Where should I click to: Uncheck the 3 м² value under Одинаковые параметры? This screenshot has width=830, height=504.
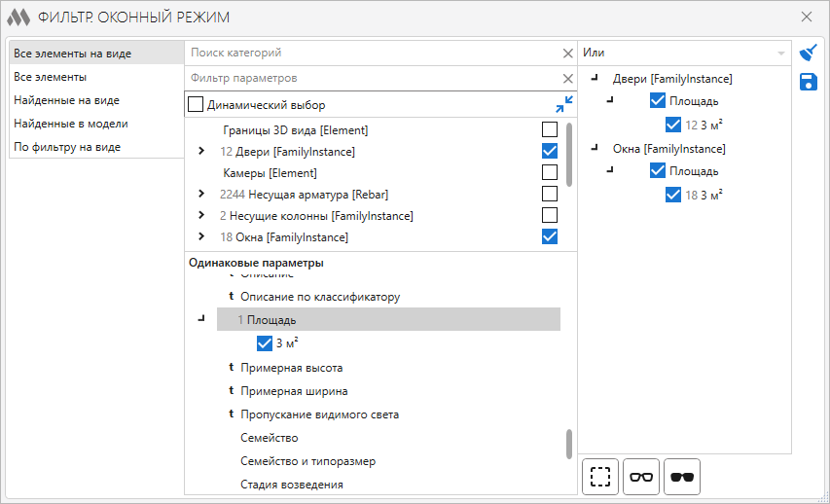click(264, 343)
